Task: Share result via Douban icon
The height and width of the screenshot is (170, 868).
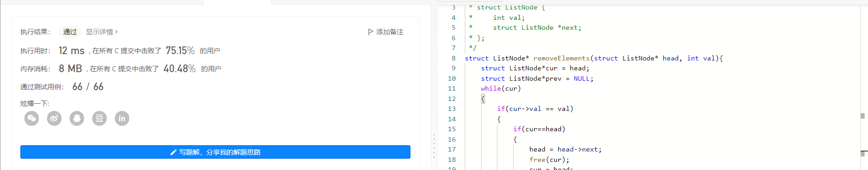Action: click(x=99, y=119)
